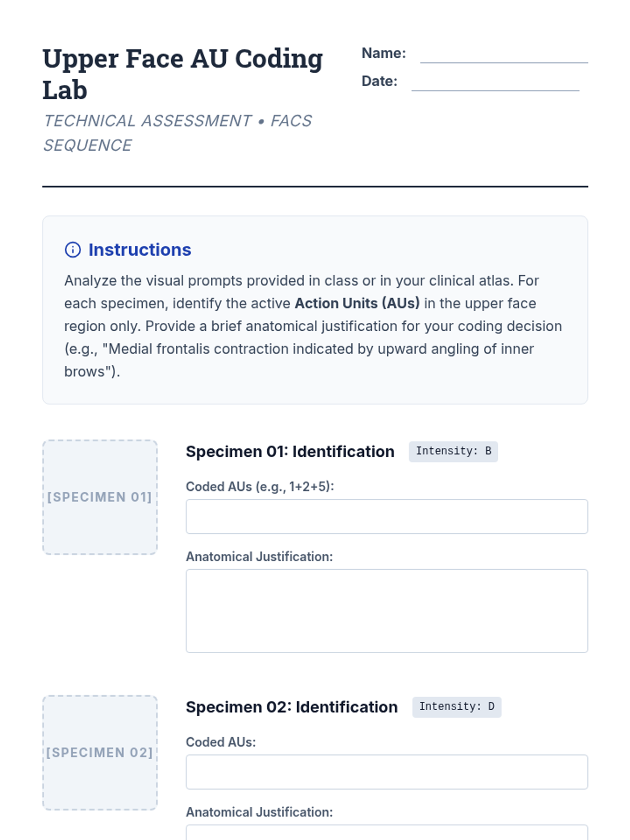The image size is (630, 840).
Task: Click Specimen 02: Identification heading
Action: [x=291, y=707]
